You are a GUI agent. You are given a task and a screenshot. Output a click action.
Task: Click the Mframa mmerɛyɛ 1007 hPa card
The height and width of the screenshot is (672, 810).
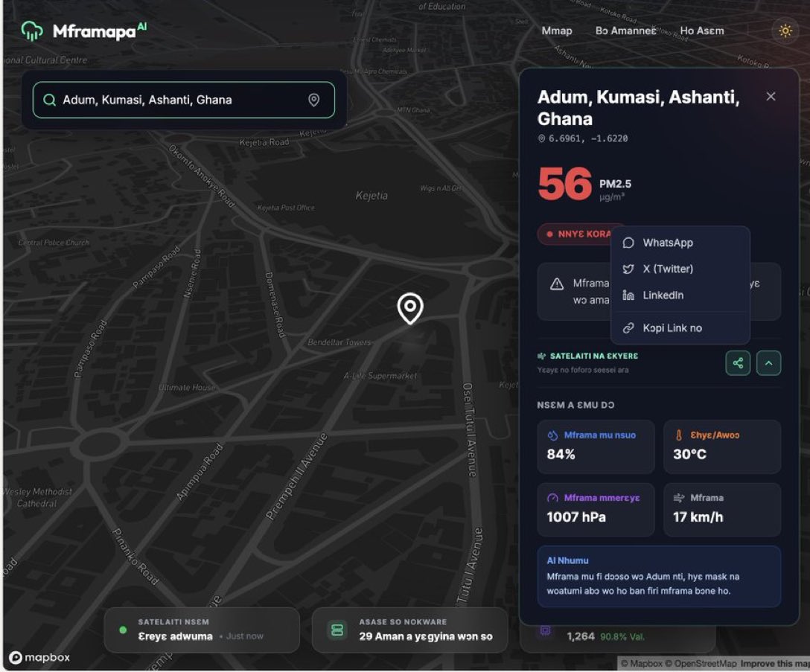pos(596,510)
